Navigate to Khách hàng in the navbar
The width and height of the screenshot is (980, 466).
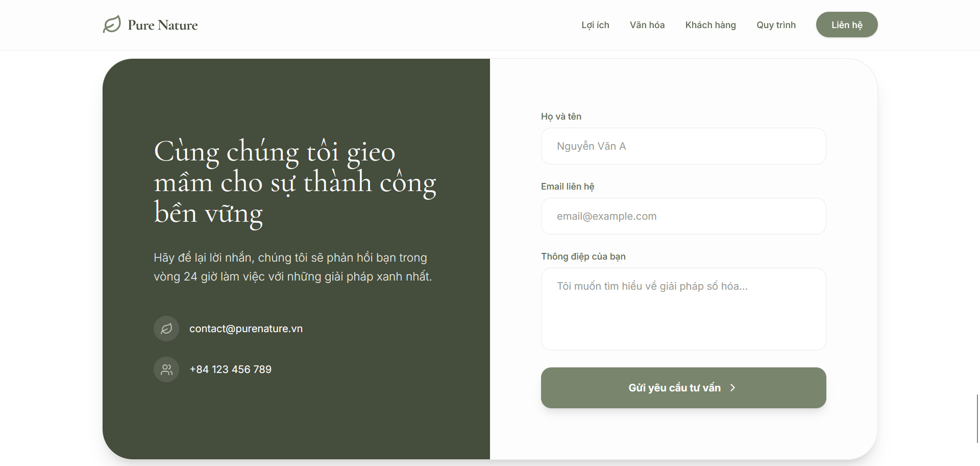pyautogui.click(x=710, y=25)
